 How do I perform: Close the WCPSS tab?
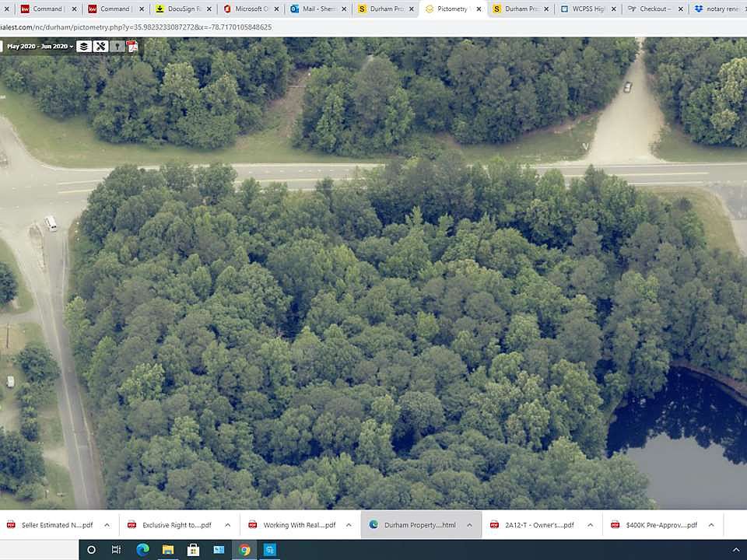pyautogui.click(x=614, y=9)
